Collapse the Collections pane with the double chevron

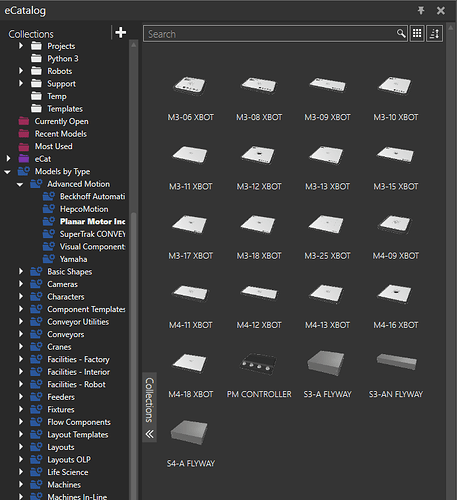[x=149, y=434]
